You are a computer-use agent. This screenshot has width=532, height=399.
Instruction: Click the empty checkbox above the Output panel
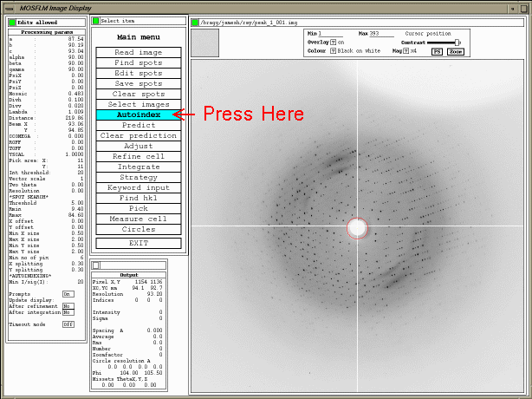(96, 265)
